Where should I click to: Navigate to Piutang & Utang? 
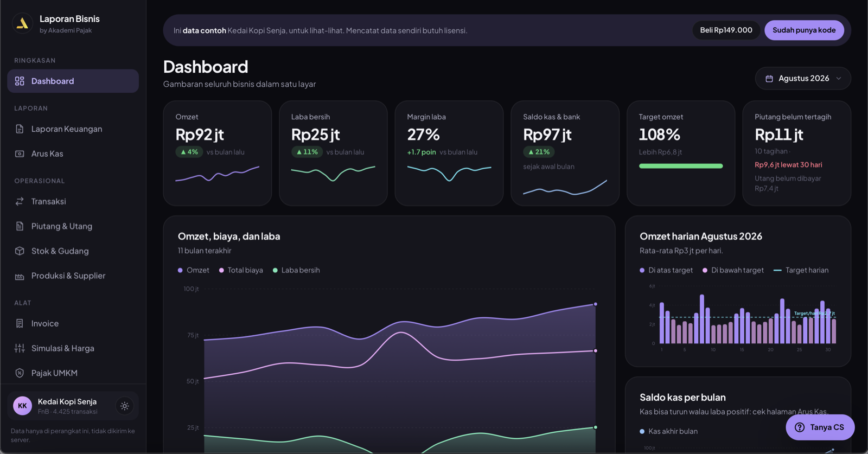[x=73, y=226]
